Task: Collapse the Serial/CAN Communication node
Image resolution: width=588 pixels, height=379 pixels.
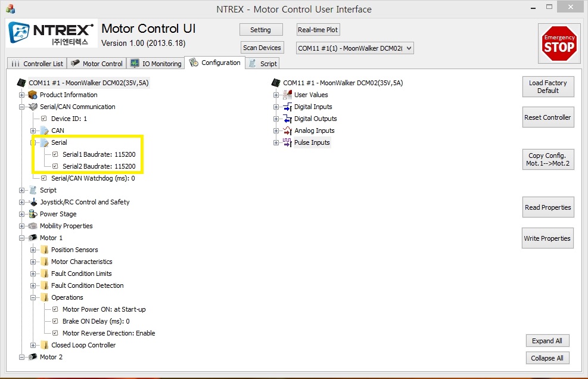Action: click(x=22, y=107)
